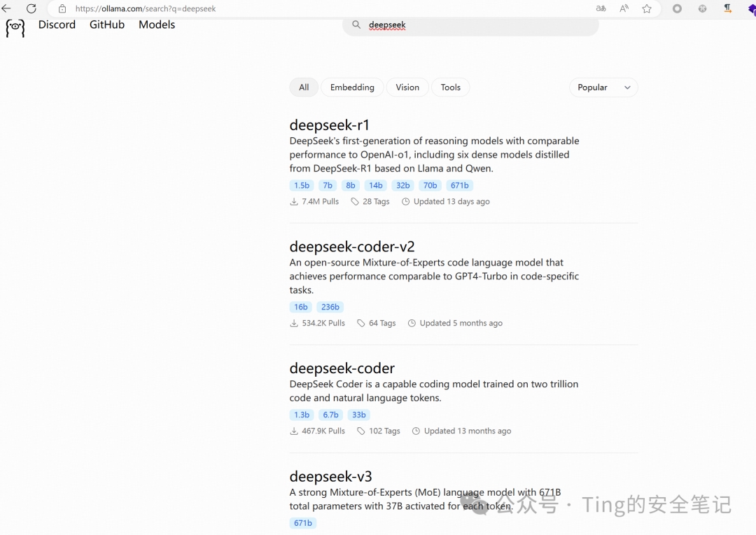Click the 16b tag of deepseek-coder-v2
This screenshot has height=535, width=756.
[301, 307]
